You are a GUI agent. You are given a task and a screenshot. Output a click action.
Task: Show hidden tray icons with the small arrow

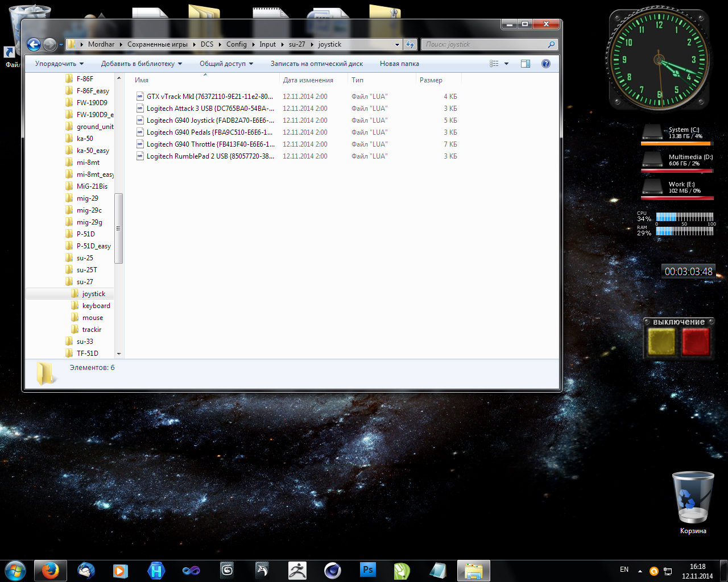pyautogui.click(x=640, y=571)
